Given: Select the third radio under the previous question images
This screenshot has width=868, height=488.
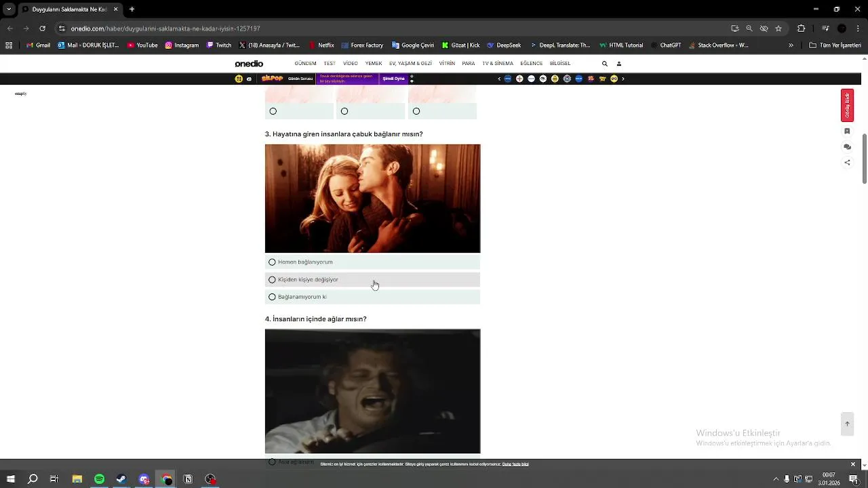Looking at the screenshot, I should click(416, 111).
